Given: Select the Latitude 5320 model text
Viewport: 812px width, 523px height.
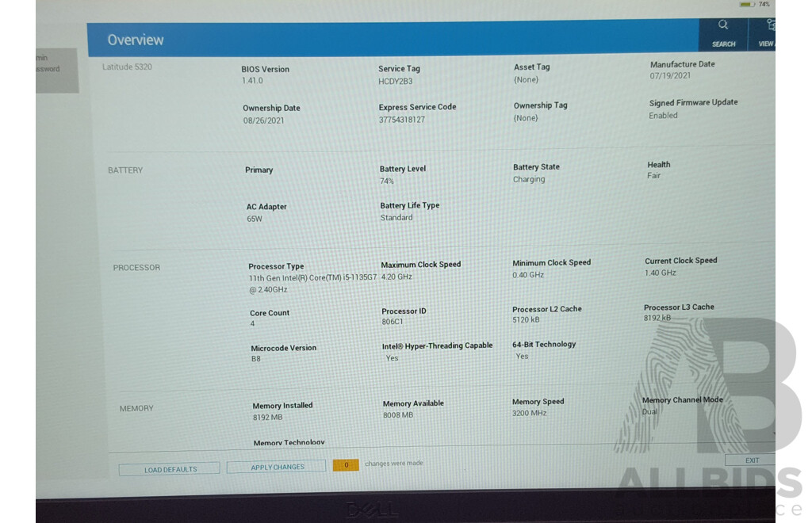Looking at the screenshot, I should pos(127,67).
